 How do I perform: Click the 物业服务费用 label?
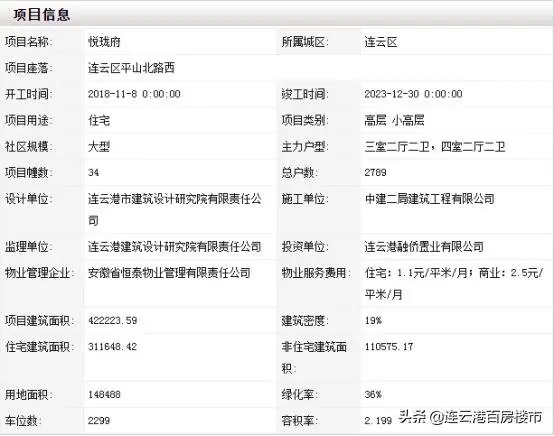coord(316,273)
